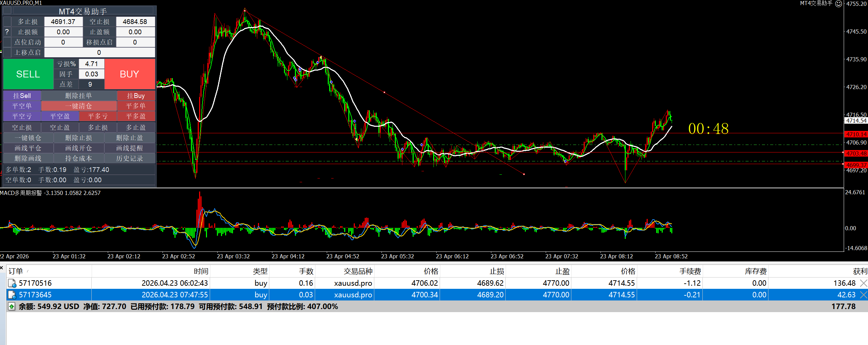
Task: Click the 平空单 button
Action: pyautogui.click(x=22, y=106)
